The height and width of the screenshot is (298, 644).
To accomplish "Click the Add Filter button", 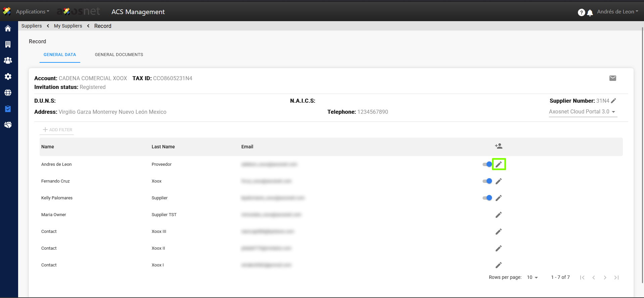I will 57,130.
